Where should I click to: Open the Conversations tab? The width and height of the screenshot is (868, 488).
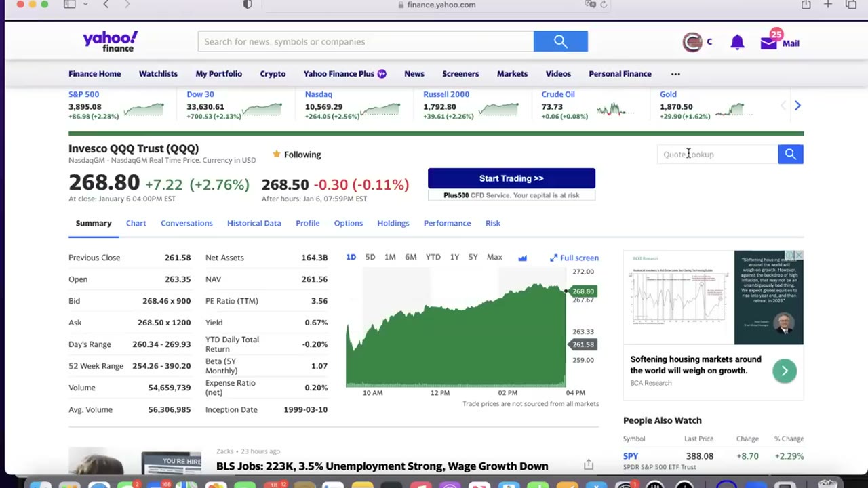(186, 223)
